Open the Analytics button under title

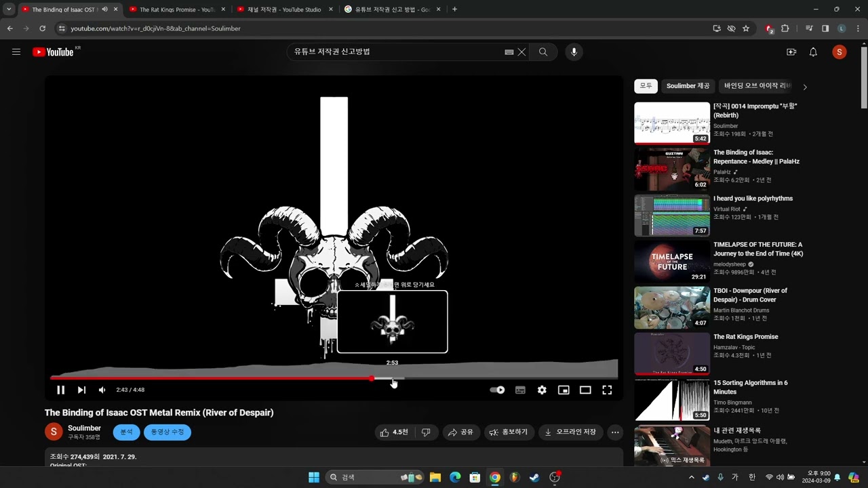tap(126, 432)
